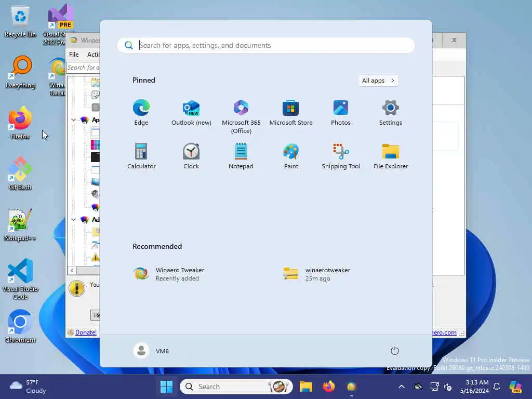The image size is (532, 399).
Task: Show hidden tray icons chevron
Action: pos(402,387)
